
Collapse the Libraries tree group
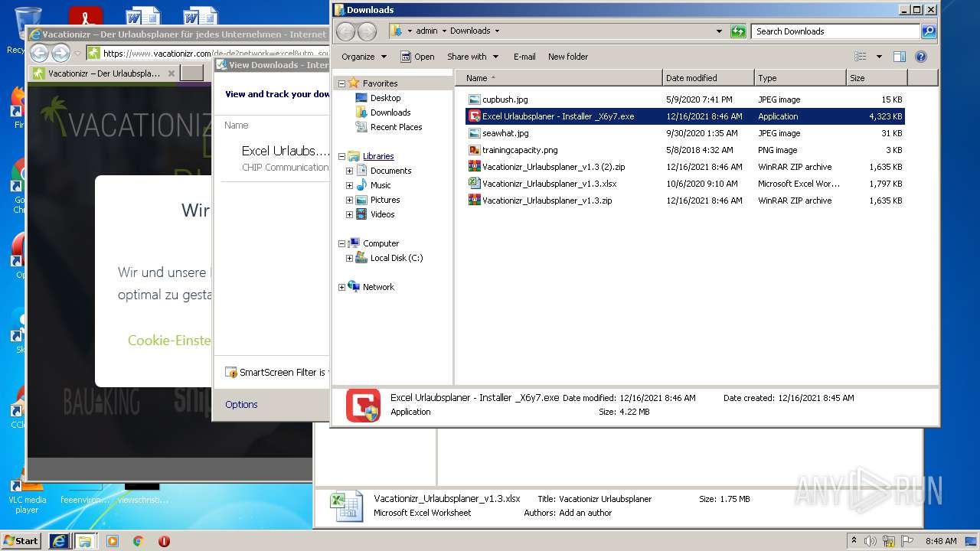[341, 156]
